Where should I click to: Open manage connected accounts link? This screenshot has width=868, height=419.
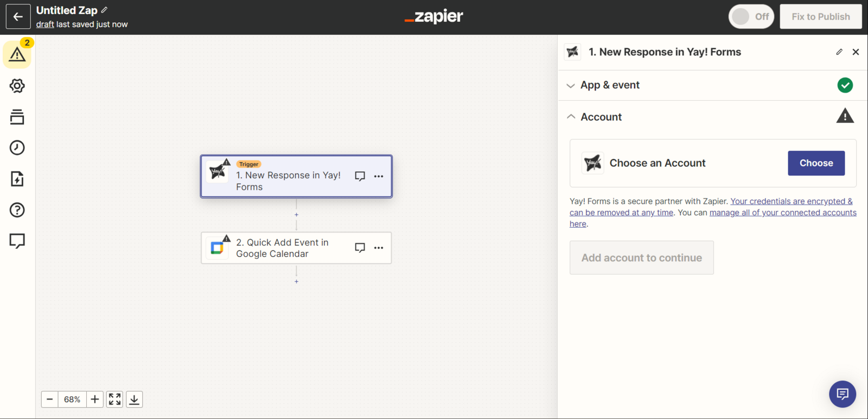(782, 212)
